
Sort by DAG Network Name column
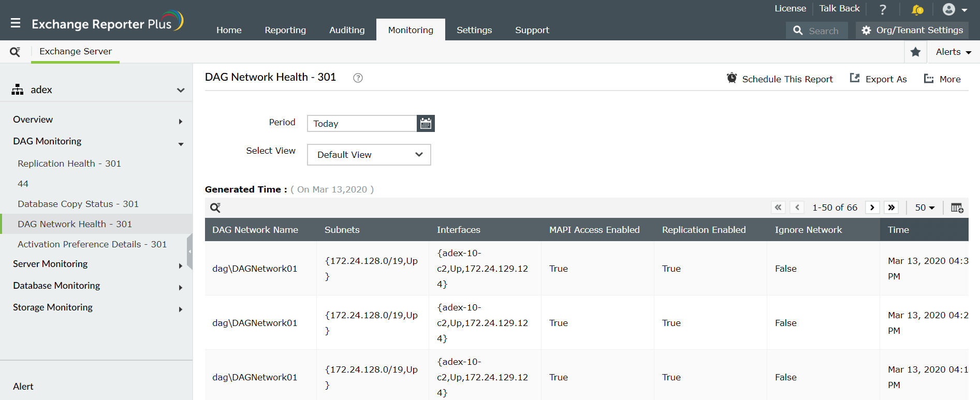(255, 230)
